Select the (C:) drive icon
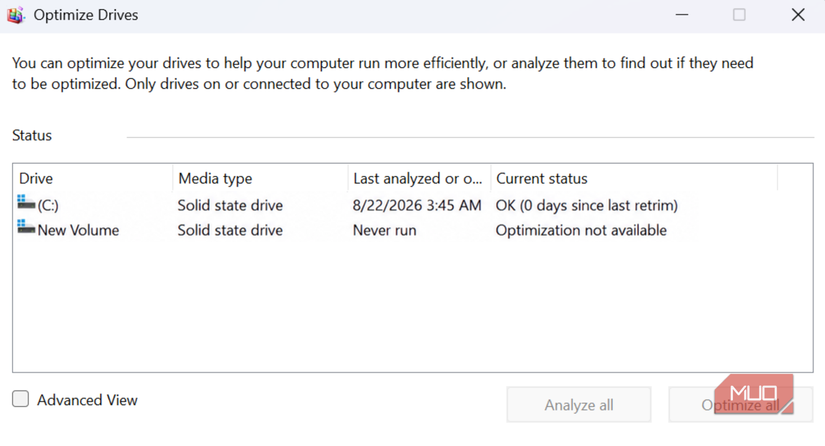825x446 pixels. coord(26,202)
